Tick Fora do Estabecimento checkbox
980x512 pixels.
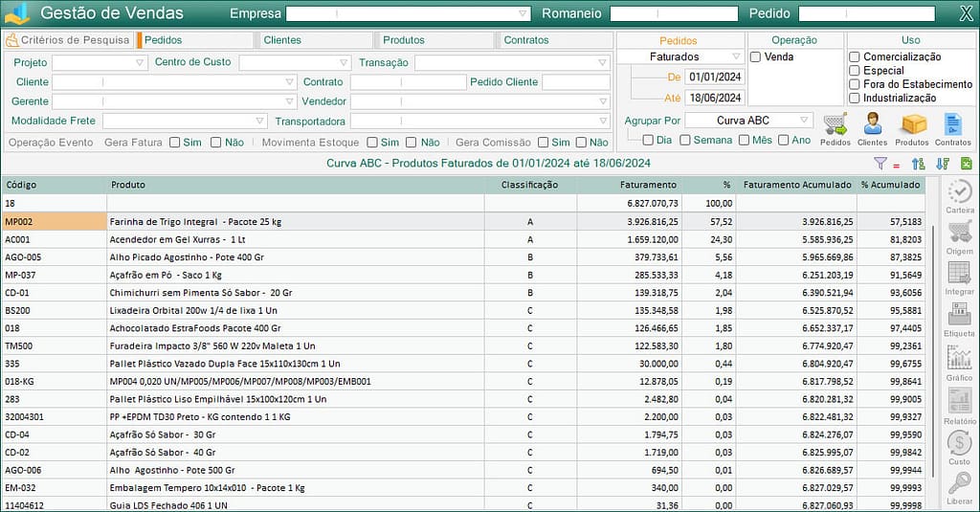pyautogui.click(x=855, y=84)
